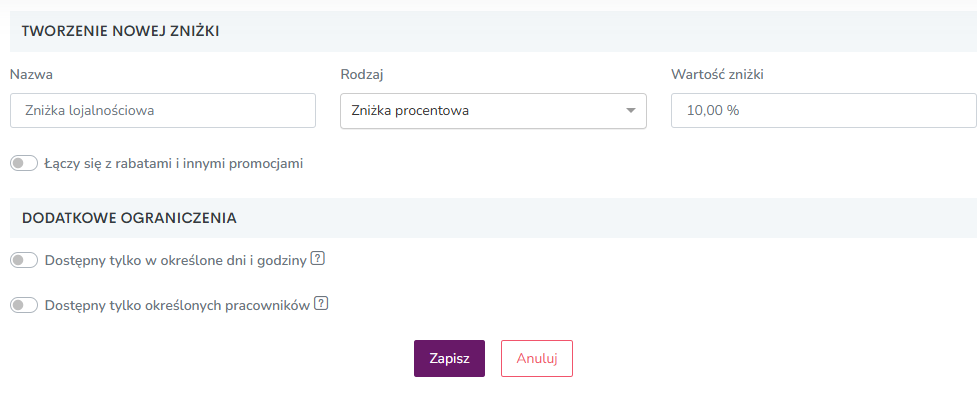977x401 pixels.
Task: Cancel with the Anuluj button
Action: point(536,358)
